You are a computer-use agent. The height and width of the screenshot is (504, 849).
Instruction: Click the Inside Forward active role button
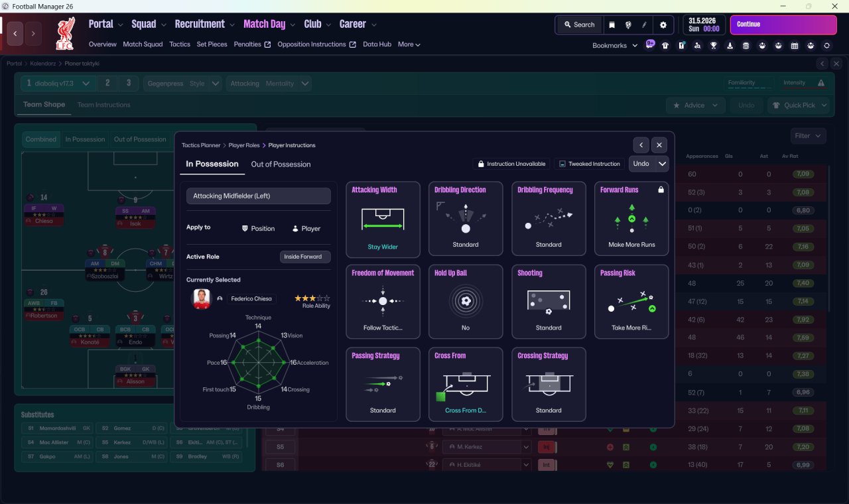click(x=305, y=257)
